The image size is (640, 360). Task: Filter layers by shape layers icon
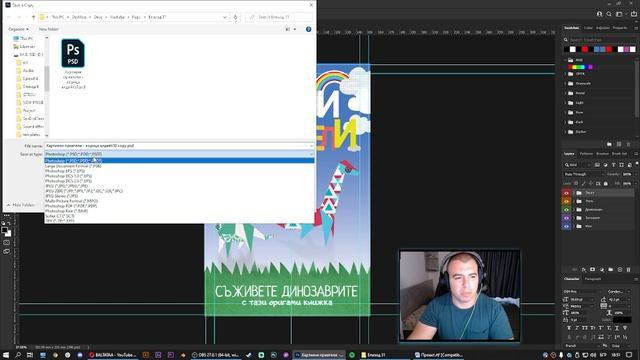tap(621, 165)
